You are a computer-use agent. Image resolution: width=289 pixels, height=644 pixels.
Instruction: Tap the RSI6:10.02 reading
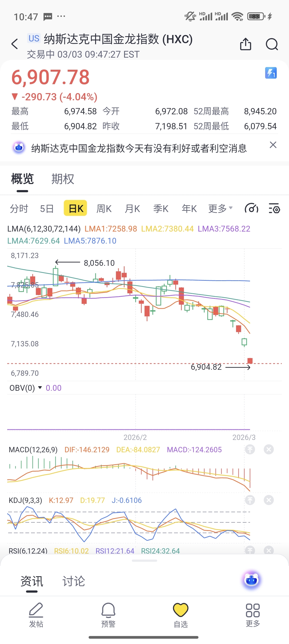click(x=71, y=551)
